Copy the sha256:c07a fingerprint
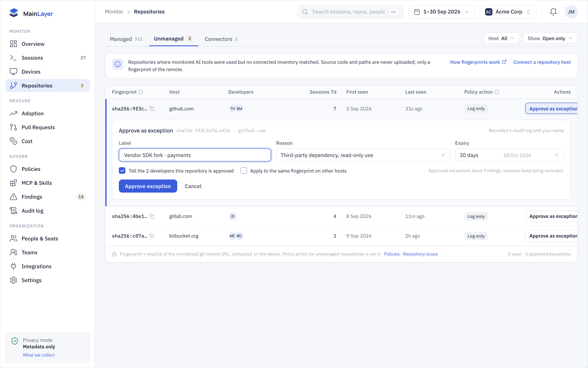 point(152,236)
